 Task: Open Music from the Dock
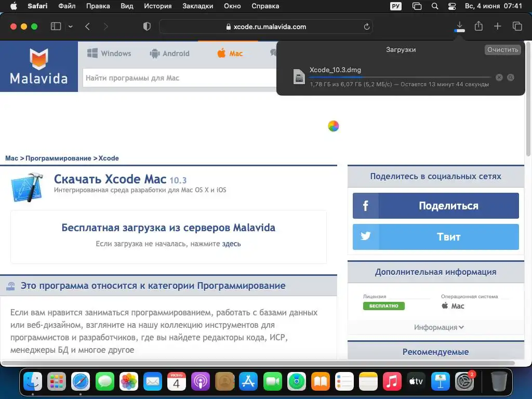coord(392,381)
